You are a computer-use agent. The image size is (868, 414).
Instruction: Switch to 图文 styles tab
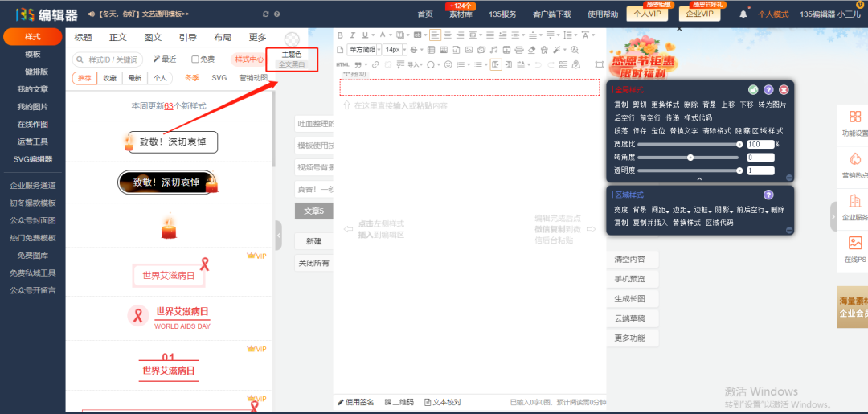pos(153,38)
